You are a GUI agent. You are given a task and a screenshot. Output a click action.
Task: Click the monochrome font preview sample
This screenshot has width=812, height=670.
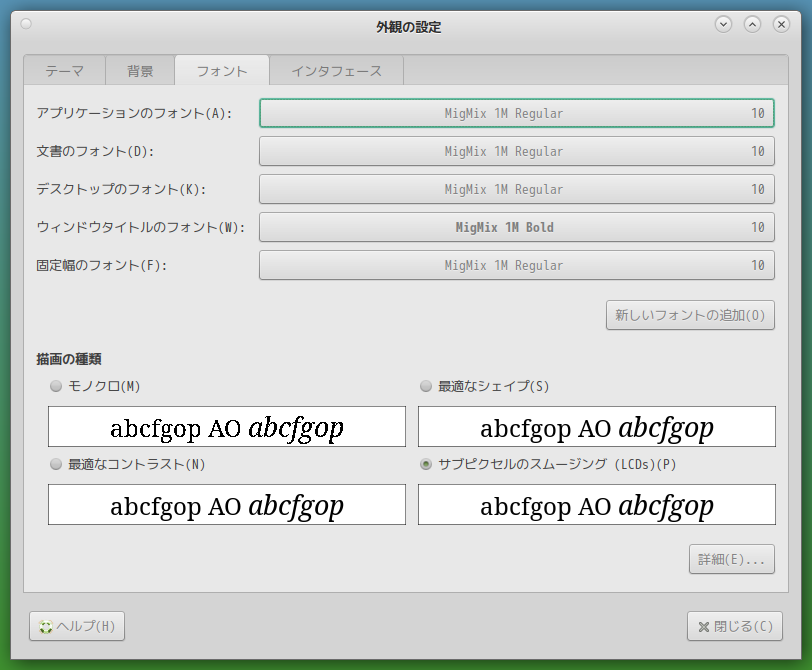tap(227, 427)
